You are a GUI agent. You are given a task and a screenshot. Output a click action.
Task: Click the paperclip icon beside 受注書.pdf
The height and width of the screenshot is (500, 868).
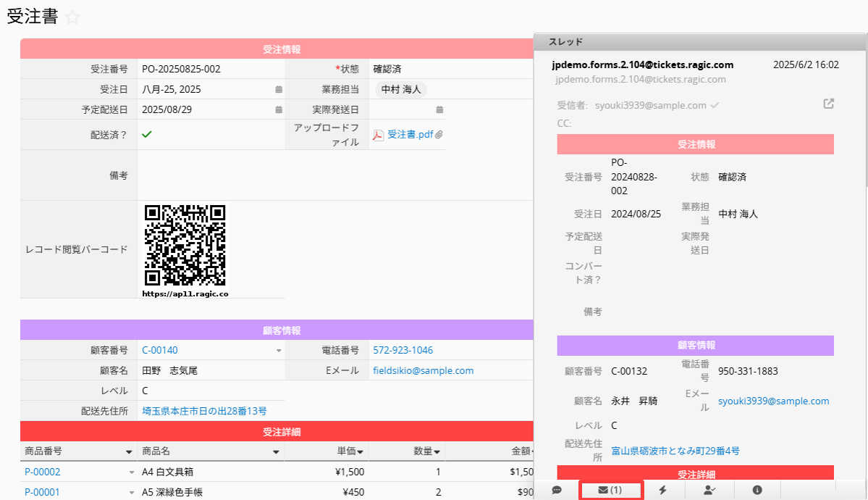tap(439, 135)
